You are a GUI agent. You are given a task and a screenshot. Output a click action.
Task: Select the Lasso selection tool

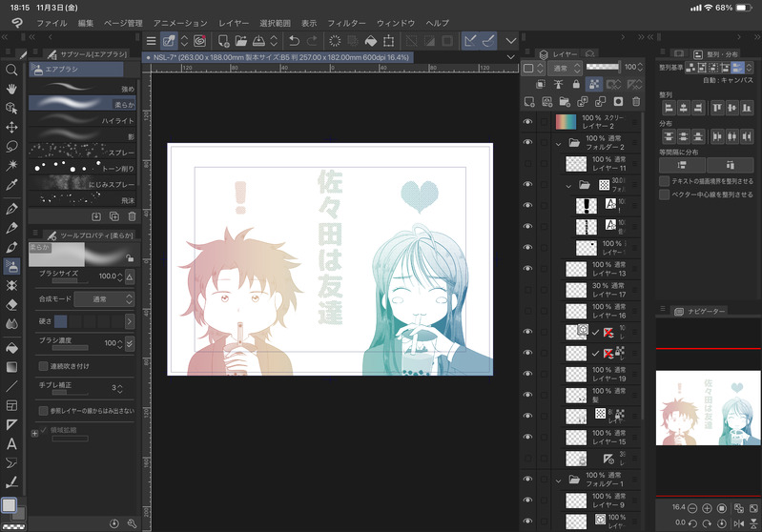pos(11,146)
